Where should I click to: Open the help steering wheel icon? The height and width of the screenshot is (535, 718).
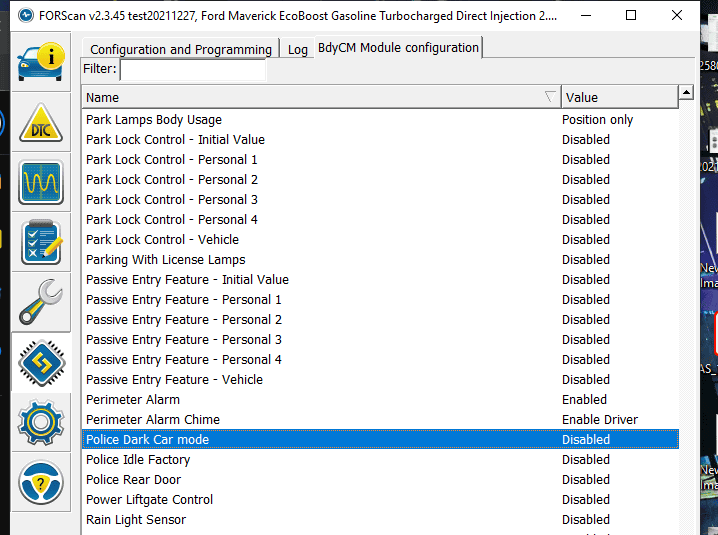point(41,482)
